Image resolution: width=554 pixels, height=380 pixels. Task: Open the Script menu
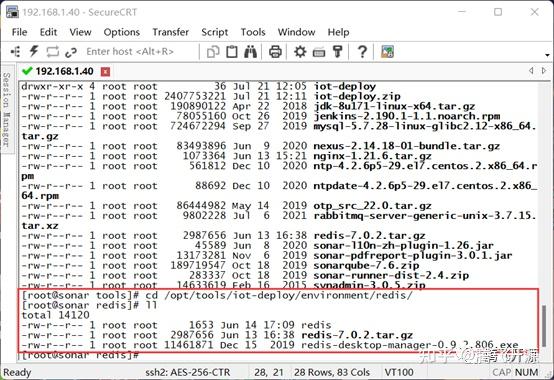tap(214, 32)
